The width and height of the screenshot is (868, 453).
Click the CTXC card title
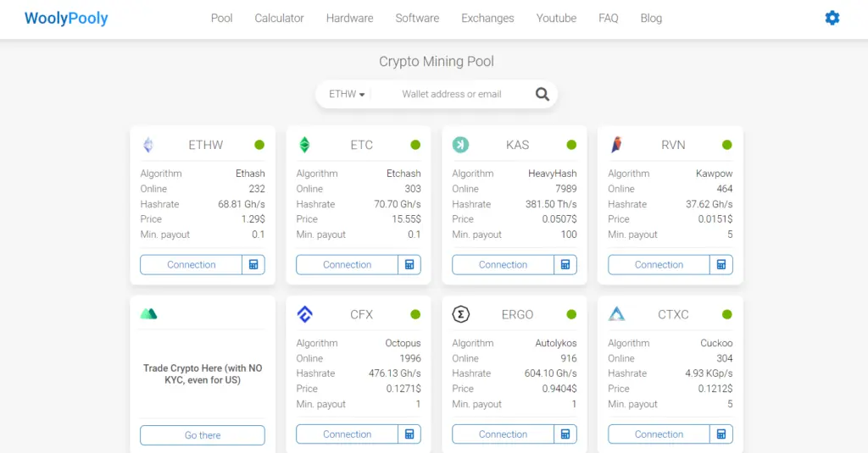(x=673, y=314)
